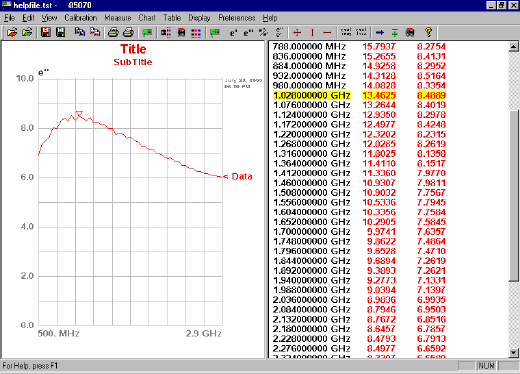Click the green screen icon before the red-dots icons

tap(147, 32)
